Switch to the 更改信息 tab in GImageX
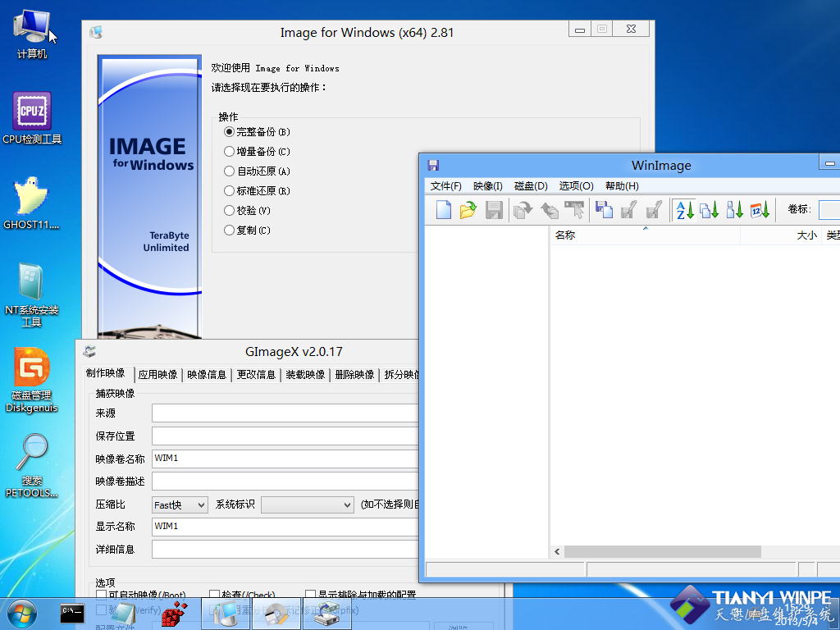This screenshot has height=630, width=840. 256,375
